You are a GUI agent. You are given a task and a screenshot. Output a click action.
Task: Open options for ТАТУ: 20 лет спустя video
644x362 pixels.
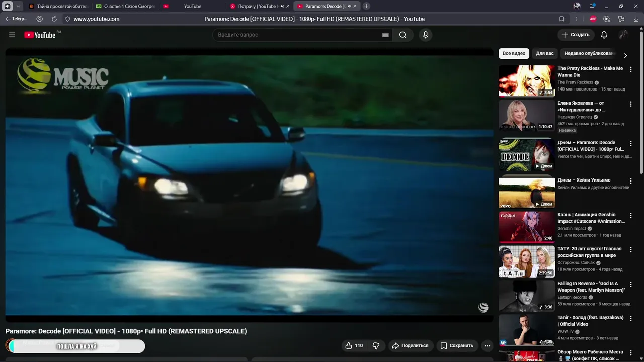[x=631, y=250]
